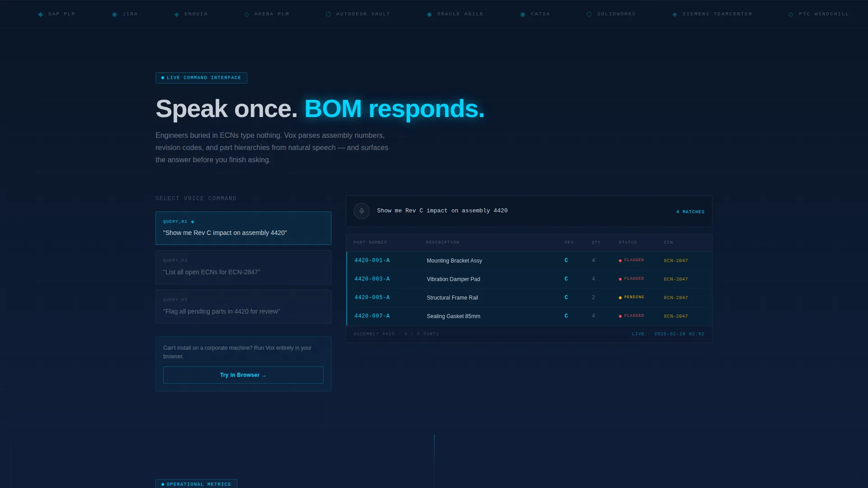This screenshot has width=868, height=488.
Task: Click the QTY column header
Action: (x=596, y=243)
